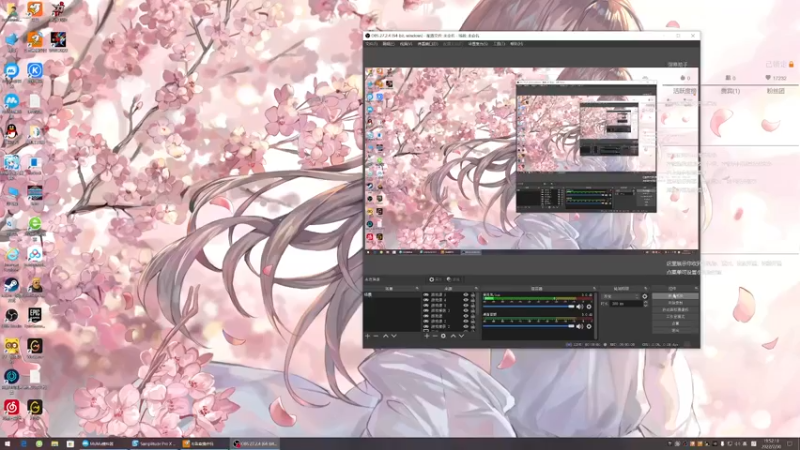Add a new scene with the Scenes plus icon
The height and width of the screenshot is (450, 800).
pos(367,336)
